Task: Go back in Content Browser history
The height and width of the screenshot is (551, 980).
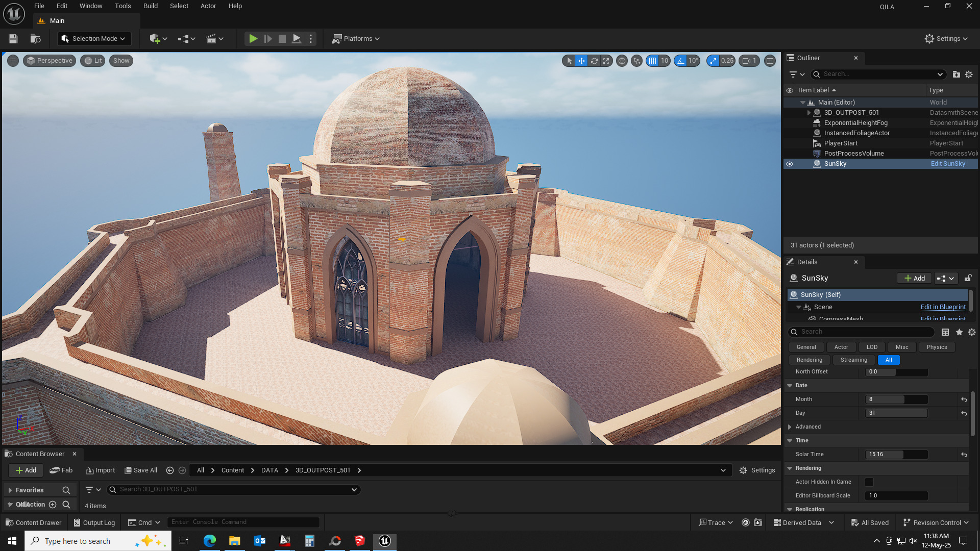Action: tap(170, 470)
